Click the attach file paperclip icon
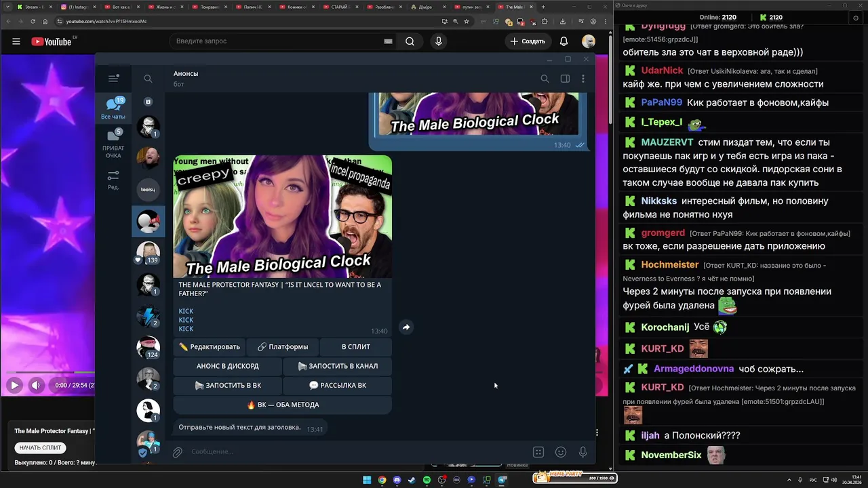 coord(178,452)
